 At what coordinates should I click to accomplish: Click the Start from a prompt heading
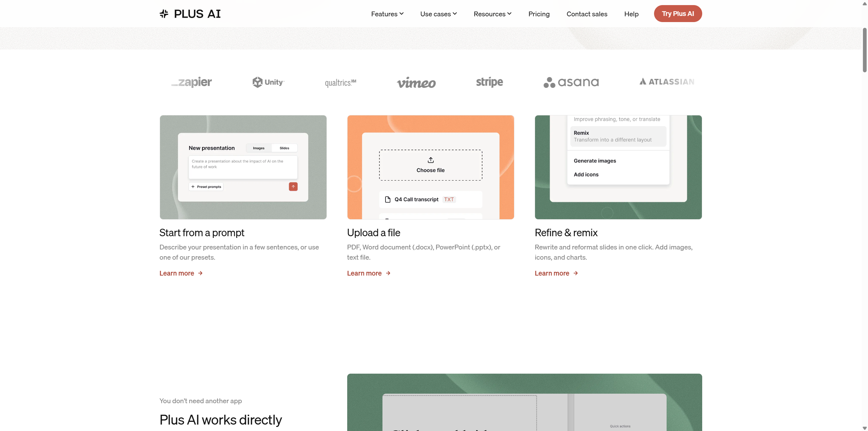point(202,233)
